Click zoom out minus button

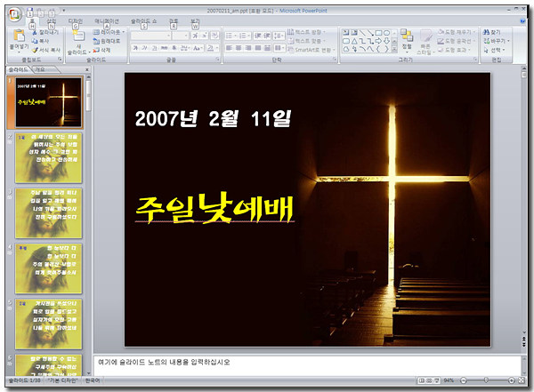tap(463, 380)
